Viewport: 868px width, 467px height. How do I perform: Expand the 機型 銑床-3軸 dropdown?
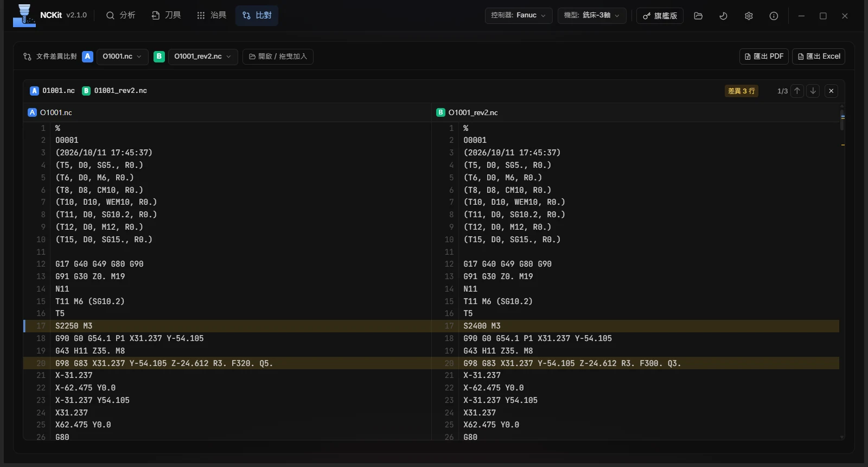pyautogui.click(x=592, y=15)
